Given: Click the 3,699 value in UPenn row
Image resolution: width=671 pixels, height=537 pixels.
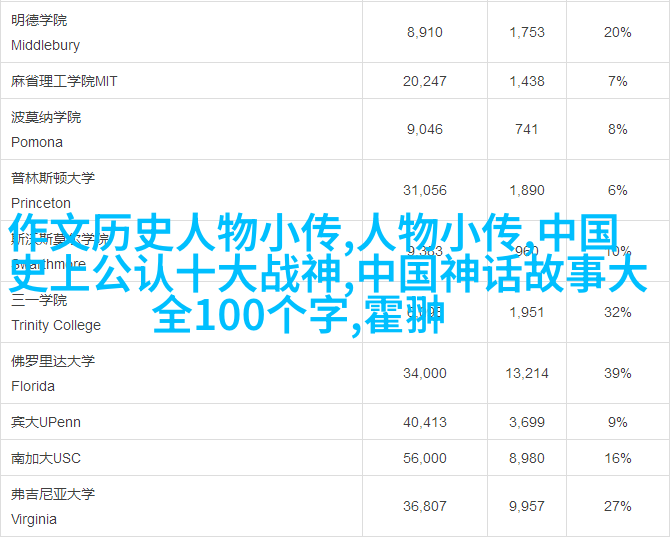Looking at the screenshot, I should (527, 422).
